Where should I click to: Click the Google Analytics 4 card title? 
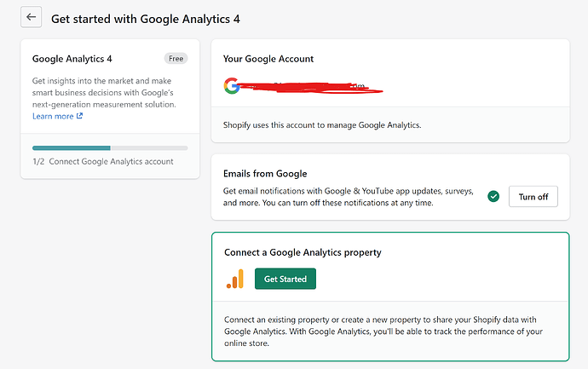click(x=72, y=59)
